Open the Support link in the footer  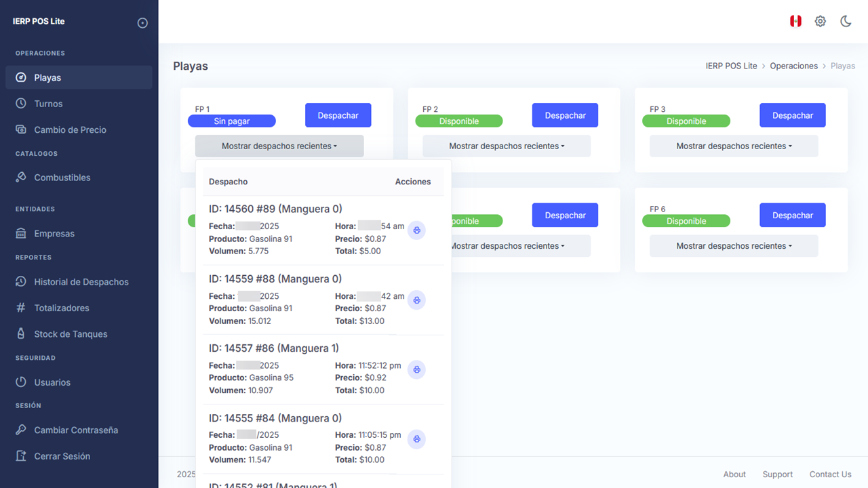(777, 474)
